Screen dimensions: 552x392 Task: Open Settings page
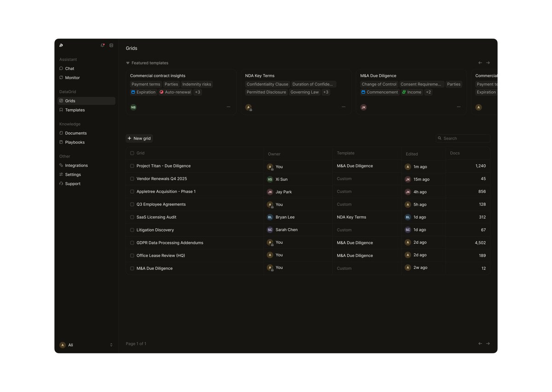pyautogui.click(x=86, y=174)
